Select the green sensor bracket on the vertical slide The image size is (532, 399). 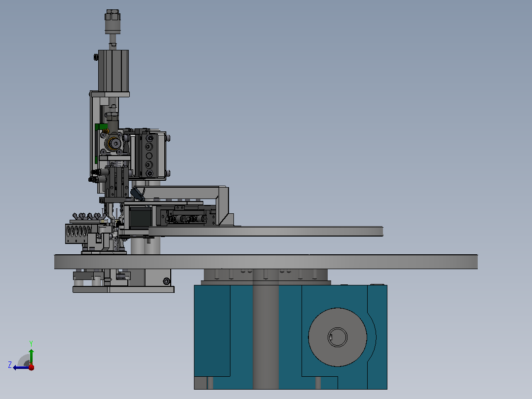(101, 127)
